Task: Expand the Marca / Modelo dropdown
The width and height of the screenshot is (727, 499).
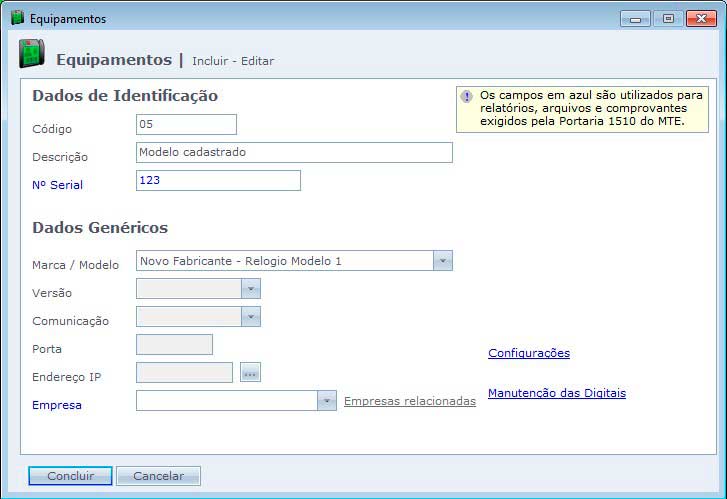Action: 443,261
